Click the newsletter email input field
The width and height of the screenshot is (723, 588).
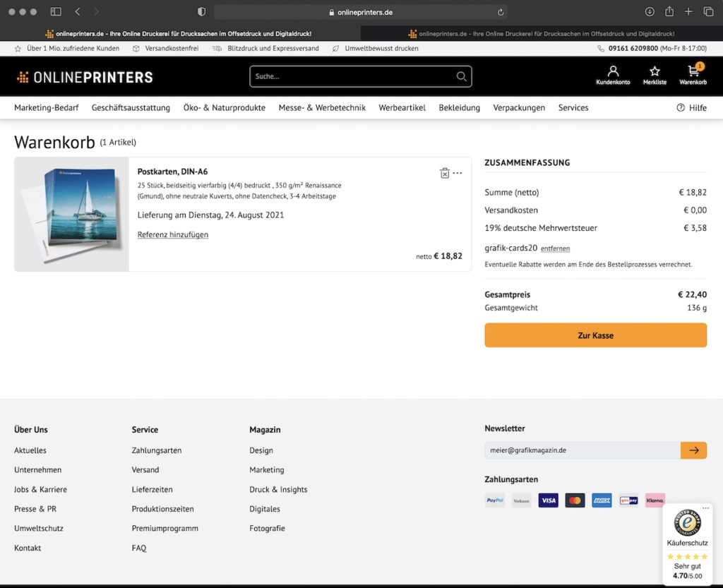click(x=582, y=450)
